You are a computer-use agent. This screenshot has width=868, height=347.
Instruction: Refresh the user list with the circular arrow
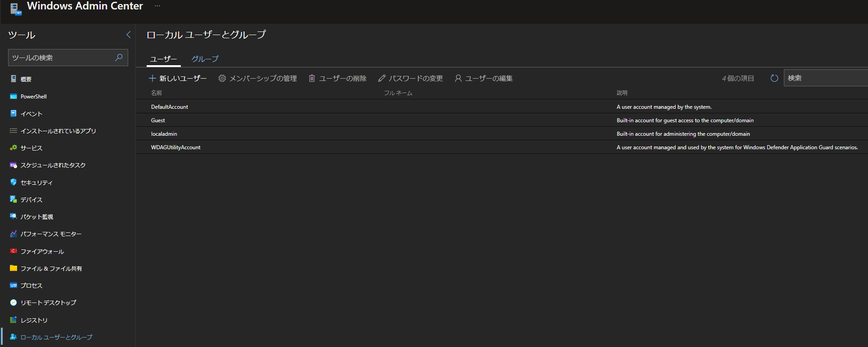tap(774, 78)
